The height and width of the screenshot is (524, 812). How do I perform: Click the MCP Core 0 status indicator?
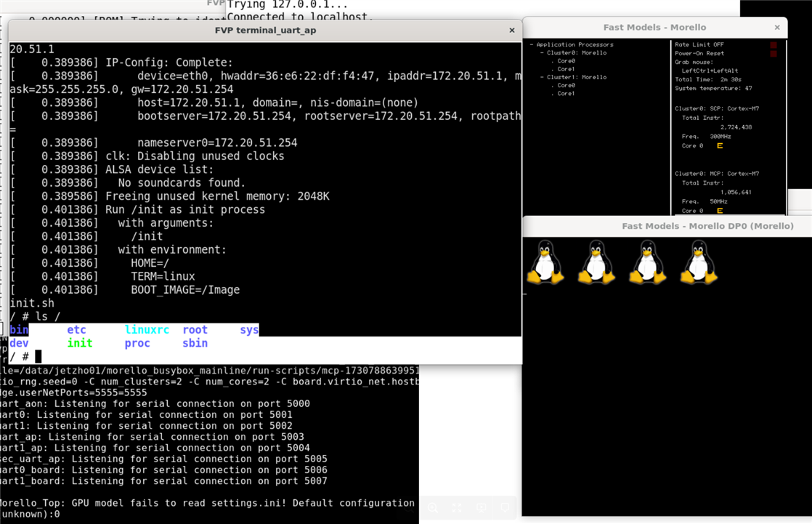coord(720,211)
